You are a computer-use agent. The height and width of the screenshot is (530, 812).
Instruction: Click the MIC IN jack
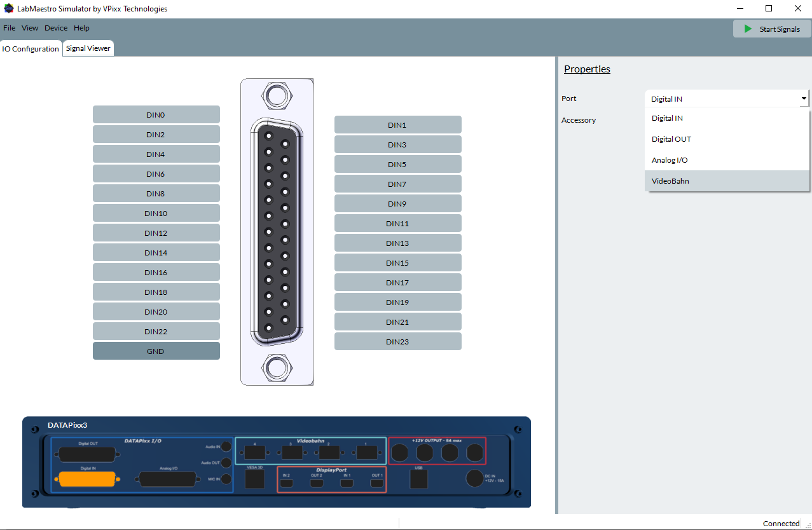225,479
